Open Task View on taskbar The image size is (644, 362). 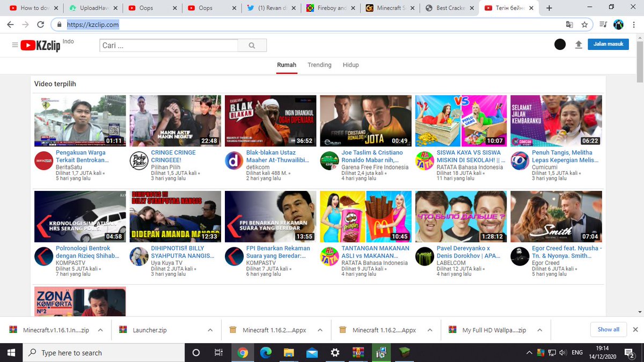[218, 352]
